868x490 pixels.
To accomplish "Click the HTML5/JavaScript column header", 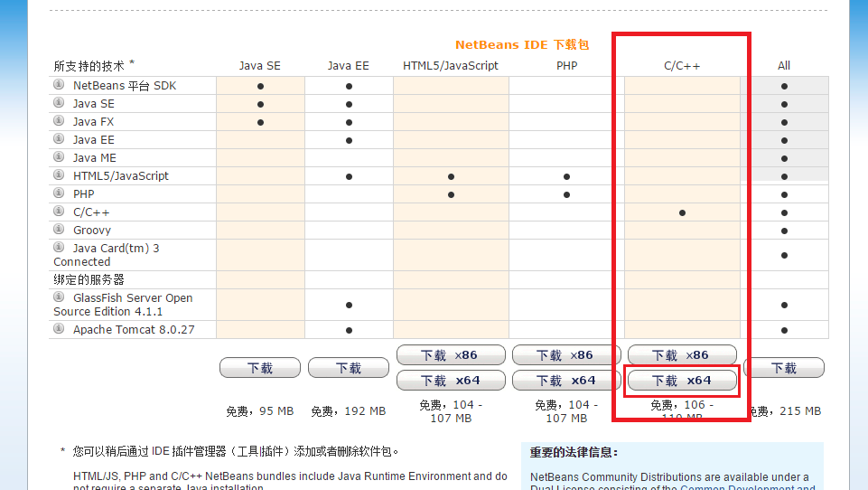I will click(x=451, y=66).
